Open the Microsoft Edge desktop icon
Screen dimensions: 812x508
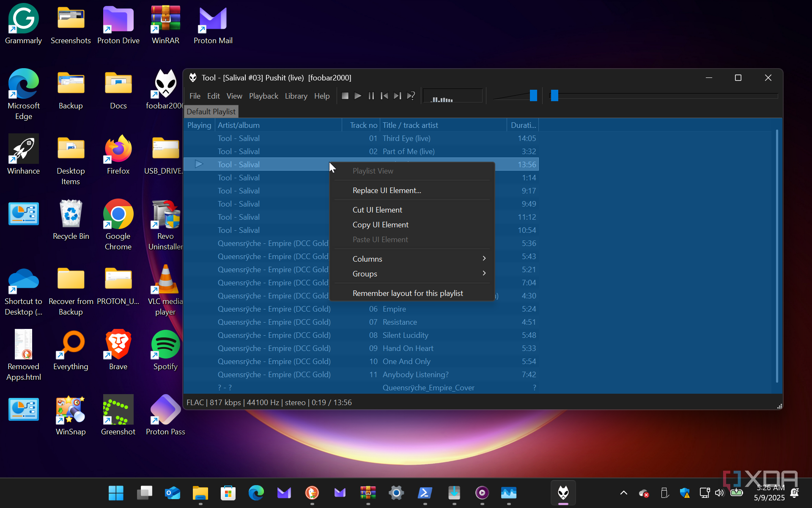tap(23, 94)
